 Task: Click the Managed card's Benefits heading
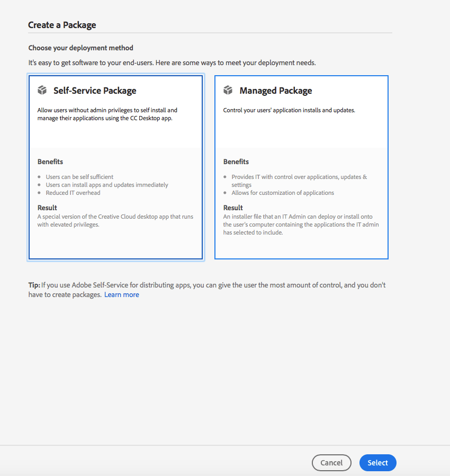pyautogui.click(x=236, y=162)
